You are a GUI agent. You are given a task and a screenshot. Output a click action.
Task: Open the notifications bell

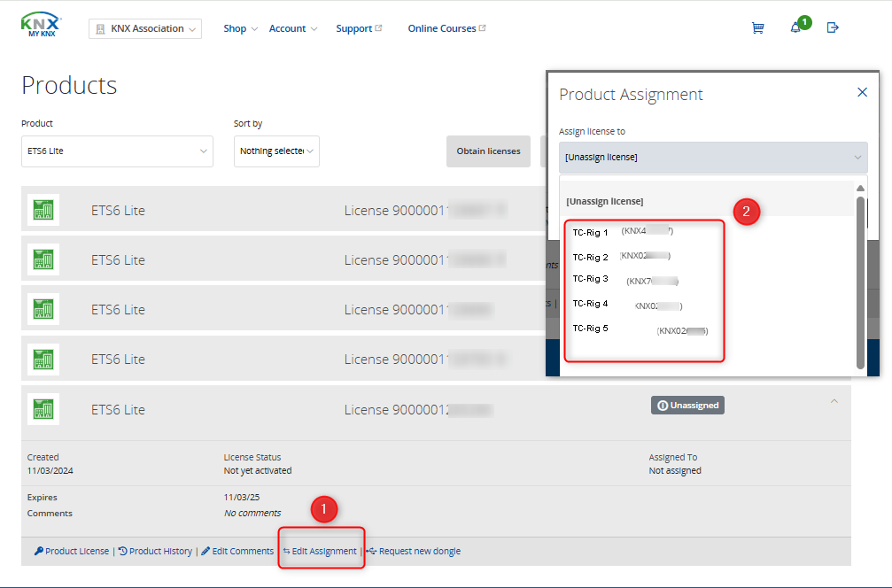[795, 27]
